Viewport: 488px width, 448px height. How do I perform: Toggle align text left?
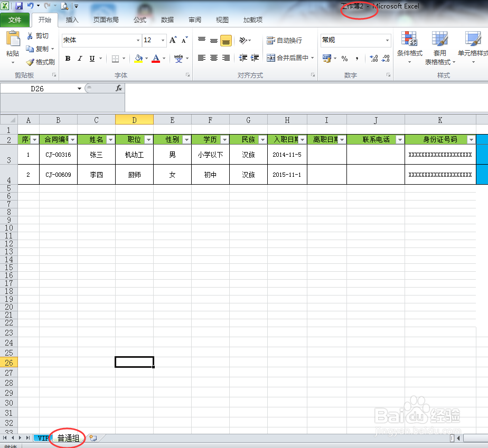202,58
